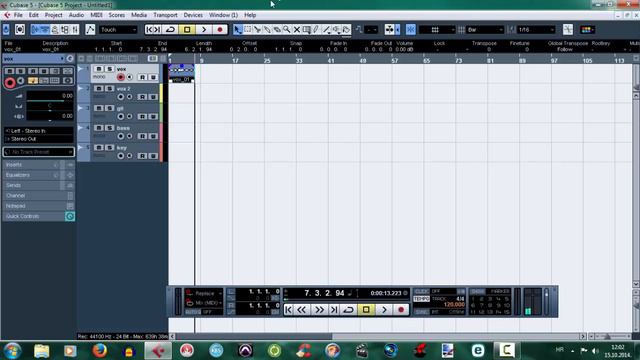Go to project end in transport panel

(x=334, y=310)
